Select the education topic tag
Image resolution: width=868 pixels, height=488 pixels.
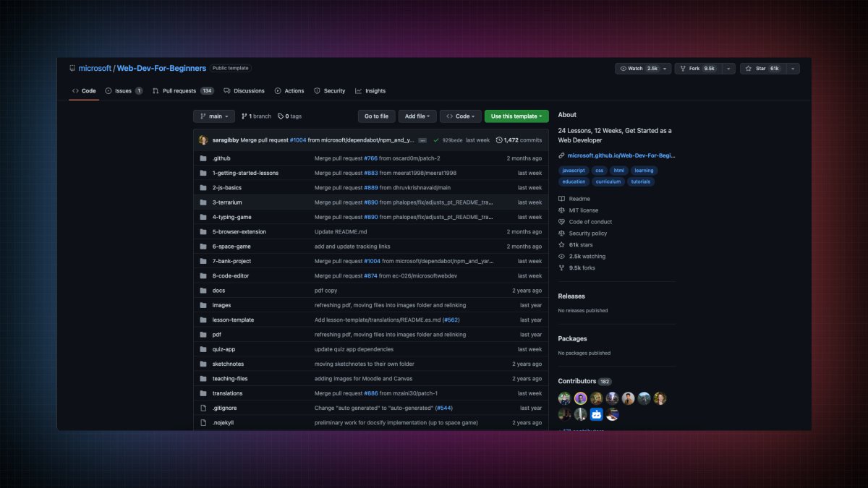coord(574,181)
